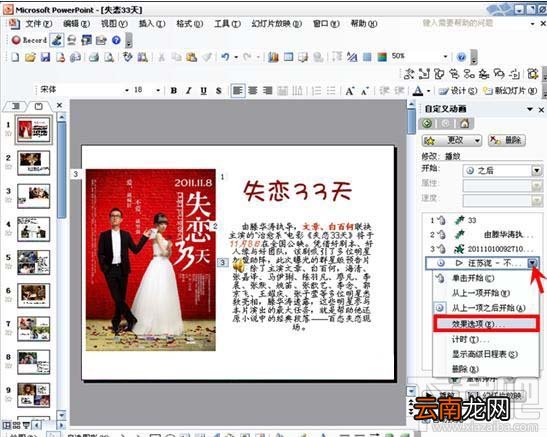Toggle Underline formatting
Screen dimensions: 547x437
pos(204,91)
